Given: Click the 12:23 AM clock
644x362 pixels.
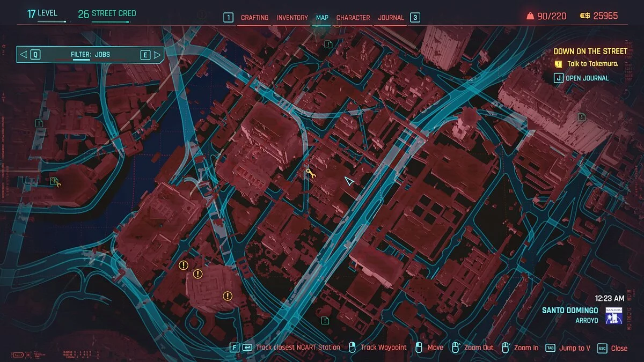Looking at the screenshot, I should click(x=610, y=298).
